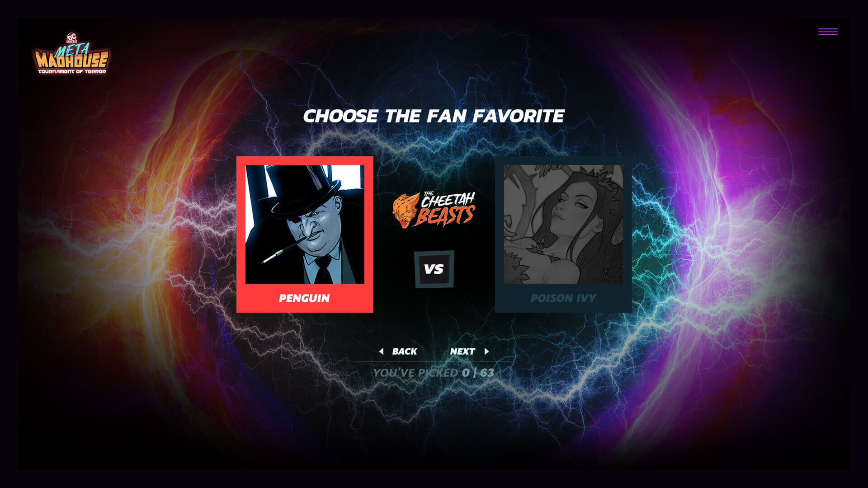Click the DC Universe badge on the logo
The height and width of the screenshot is (488, 868).
[72, 38]
